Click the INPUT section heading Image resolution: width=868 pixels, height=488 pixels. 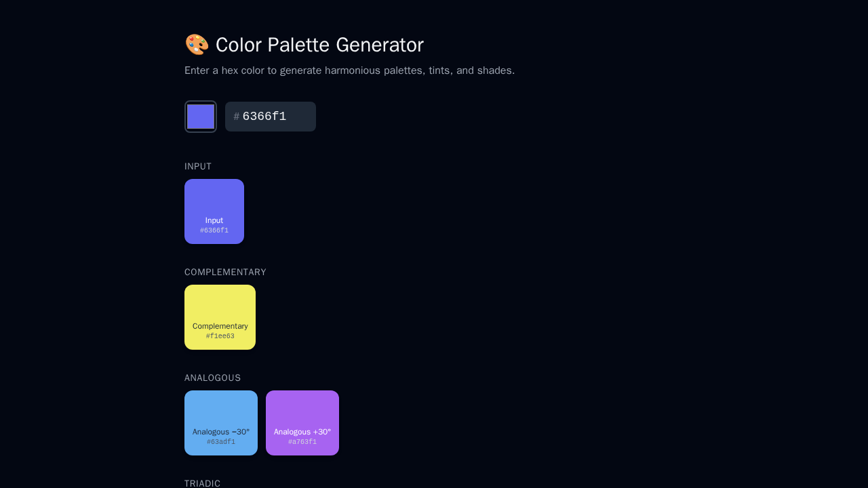click(x=198, y=166)
